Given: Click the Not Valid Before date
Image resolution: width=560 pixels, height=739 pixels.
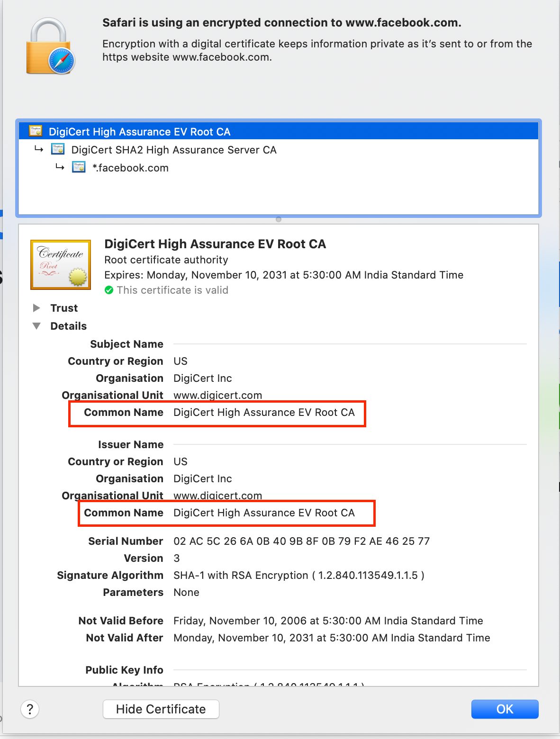Looking at the screenshot, I should click(x=328, y=621).
